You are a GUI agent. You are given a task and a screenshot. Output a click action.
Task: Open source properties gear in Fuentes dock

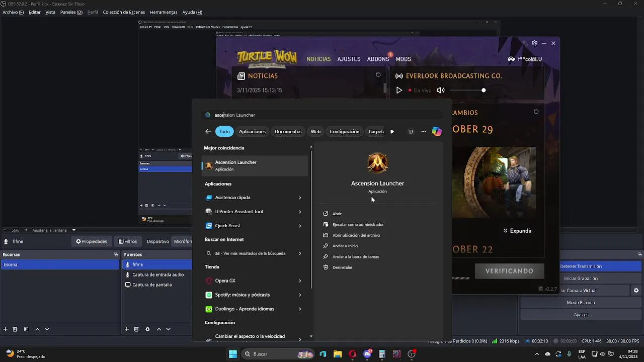(147, 329)
